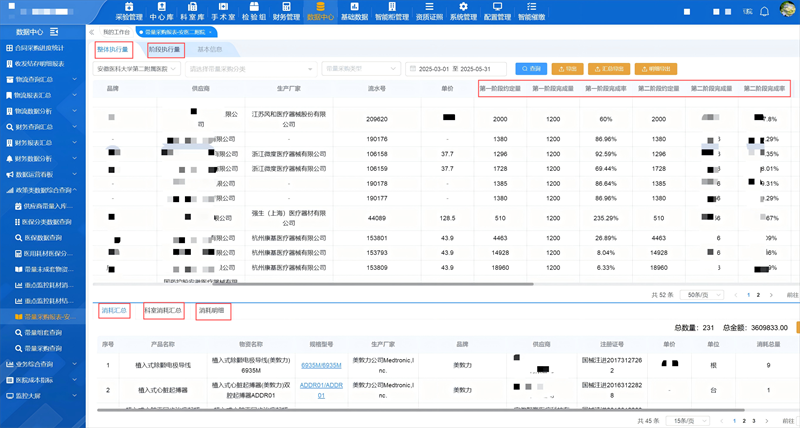Expand 医院成本指标 sidebar group
The image size is (800, 428).
coord(43,380)
